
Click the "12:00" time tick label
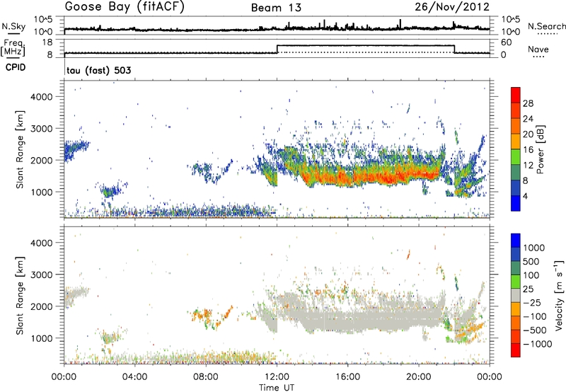click(x=277, y=377)
